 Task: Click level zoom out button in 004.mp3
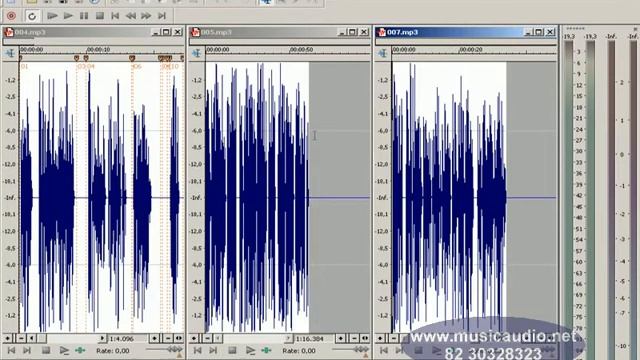[21, 338]
